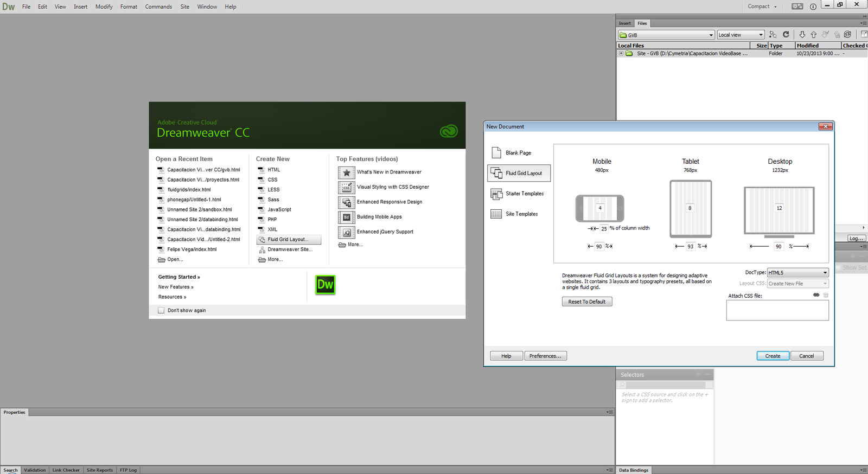
Task: Click the attach style sheet link icon
Action: (816, 295)
